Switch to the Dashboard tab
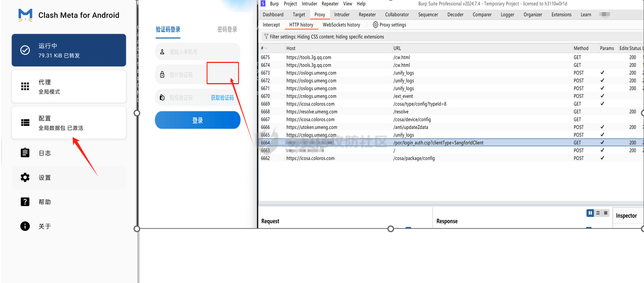 point(273,14)
